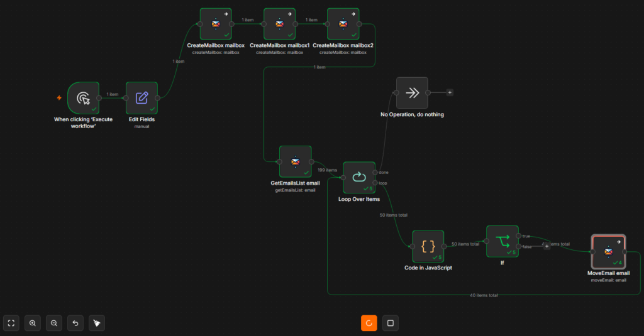
Task: Click the 'manual' subtitle under Edit Fields
Action: click(142, 127)
